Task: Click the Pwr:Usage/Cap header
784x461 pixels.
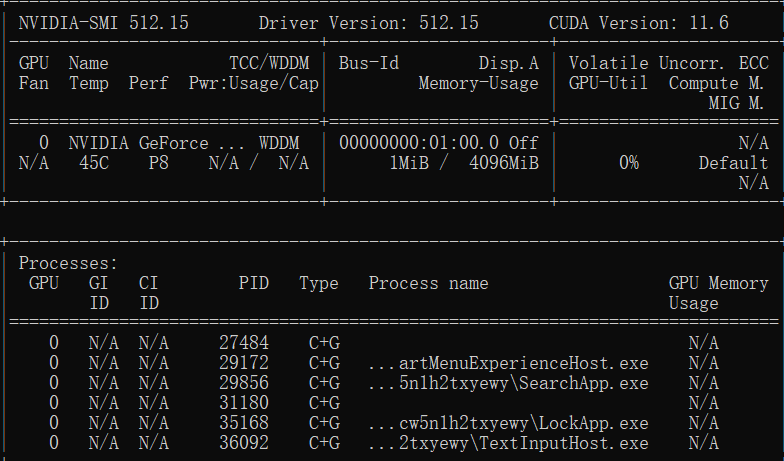Action: tap(254, 83)
